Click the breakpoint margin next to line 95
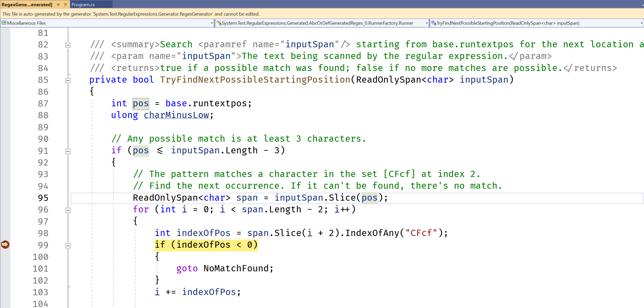Screen dimensions: 644x308 click(5, 198)
